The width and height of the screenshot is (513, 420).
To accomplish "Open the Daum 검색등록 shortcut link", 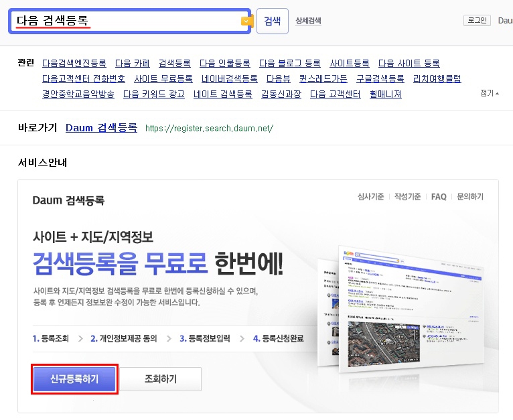I will (x=101, y=127).
